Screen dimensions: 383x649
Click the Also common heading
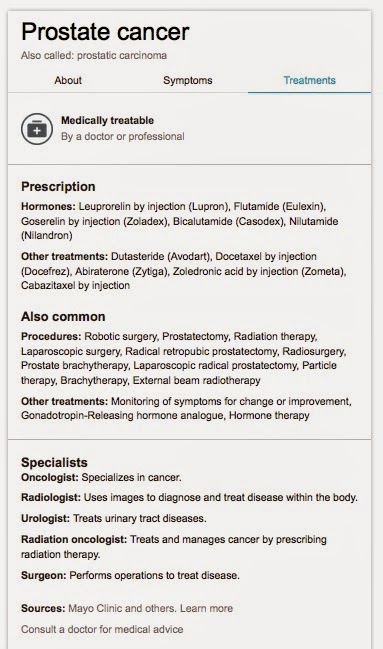[x=63, y=317]
